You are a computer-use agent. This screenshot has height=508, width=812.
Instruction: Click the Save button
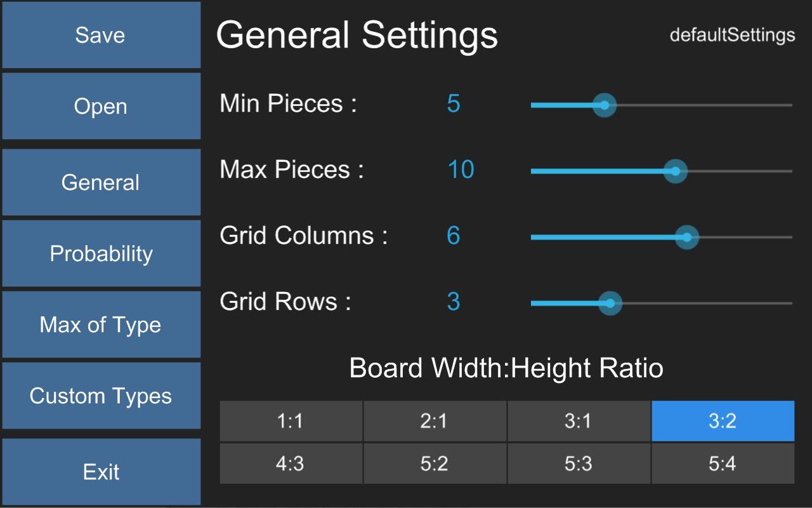point(101,35)
